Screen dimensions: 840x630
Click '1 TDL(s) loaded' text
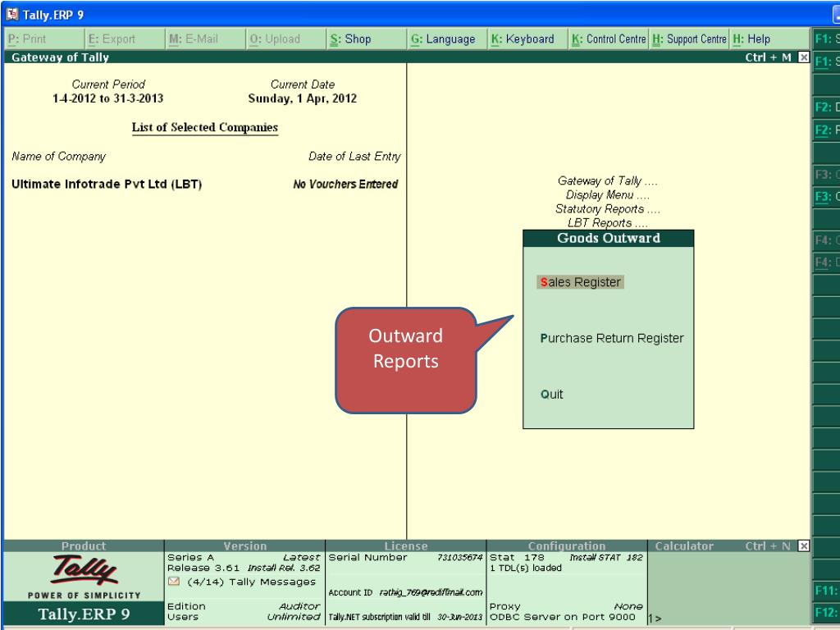526,568
